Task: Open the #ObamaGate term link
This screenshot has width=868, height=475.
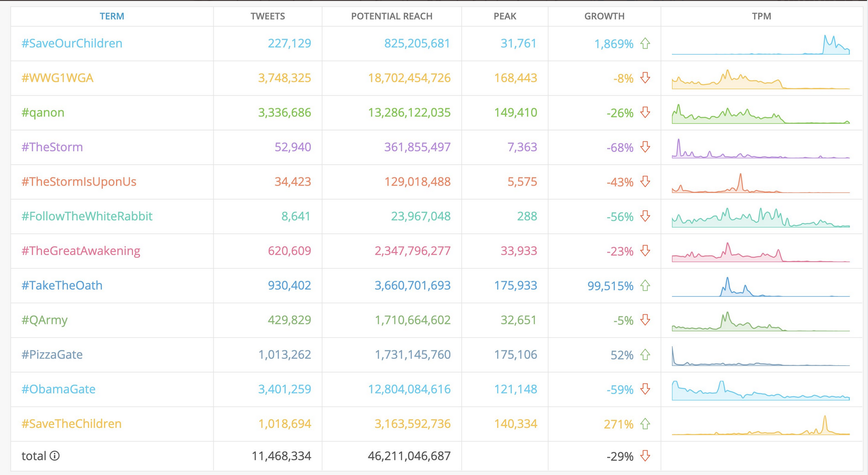Action: 58,389
